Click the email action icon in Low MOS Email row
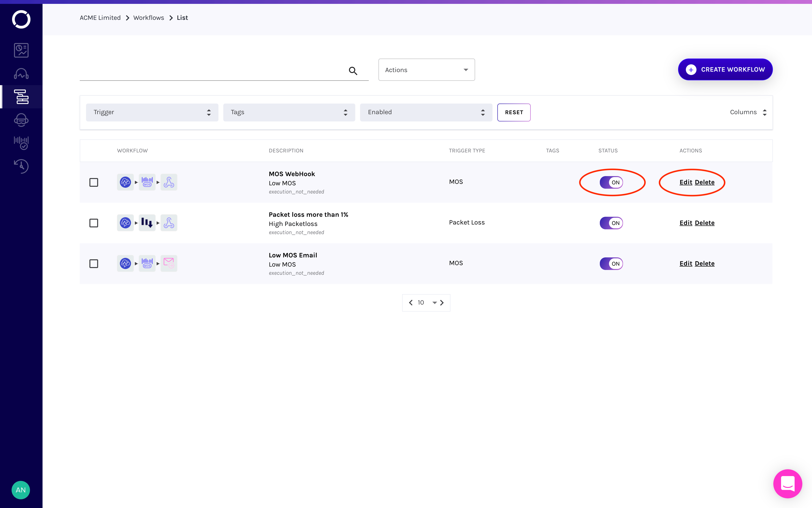This screenshot has width=812, height=508. [169, 263]
